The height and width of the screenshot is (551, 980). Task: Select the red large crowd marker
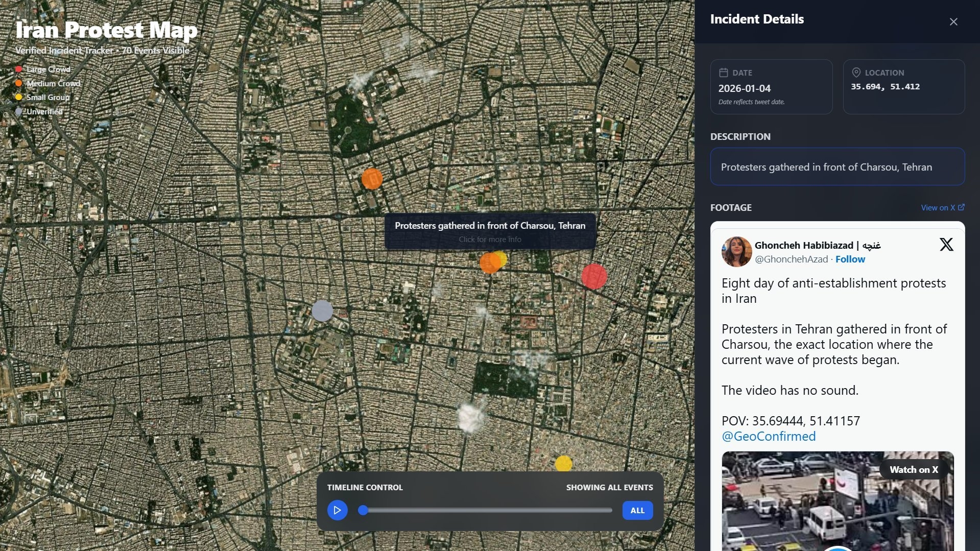(x=594, y=277)
